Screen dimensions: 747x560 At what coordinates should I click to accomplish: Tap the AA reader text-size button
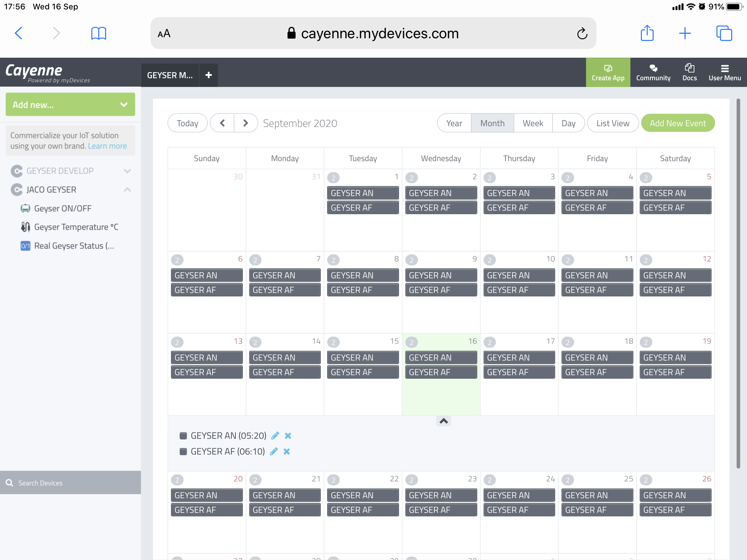pos(164,34)
